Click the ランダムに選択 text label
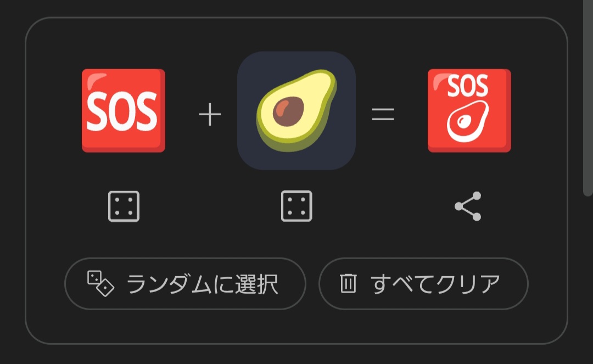Image resolution: width=593 pixels, height=364 pixels. [202, 284]
